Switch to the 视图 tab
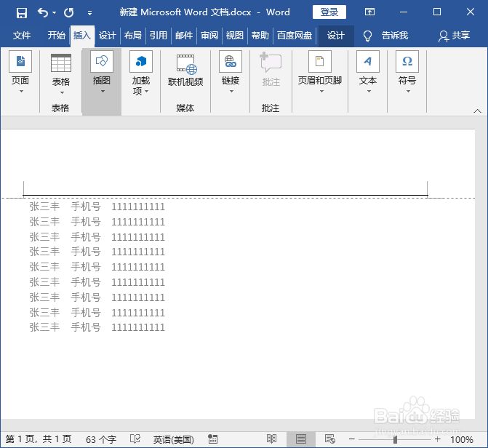The height and width of the screenshot is (448, 488). (x=235, y=36)
